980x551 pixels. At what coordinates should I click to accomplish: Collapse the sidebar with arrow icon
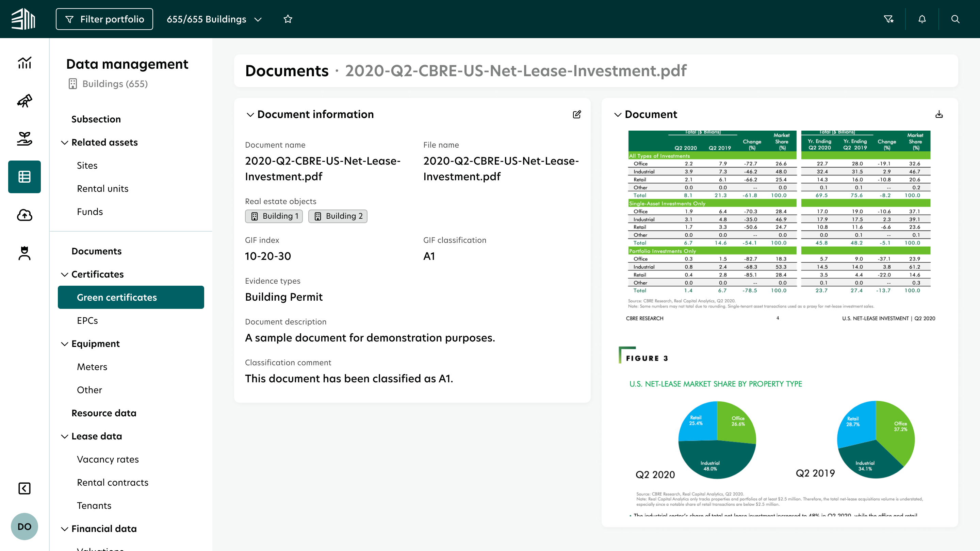pos(24,488)
